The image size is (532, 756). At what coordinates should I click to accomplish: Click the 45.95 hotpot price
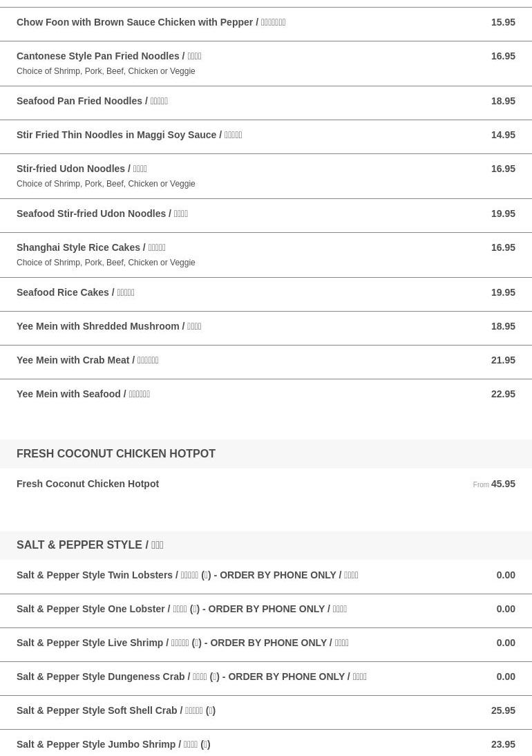(x=503, y=484)
